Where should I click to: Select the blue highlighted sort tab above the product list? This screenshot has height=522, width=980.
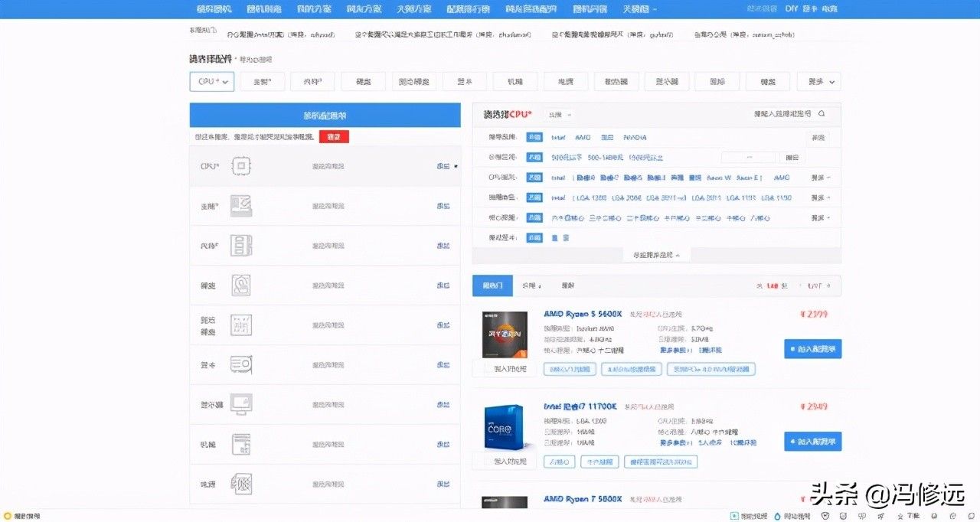coord(492,285)
